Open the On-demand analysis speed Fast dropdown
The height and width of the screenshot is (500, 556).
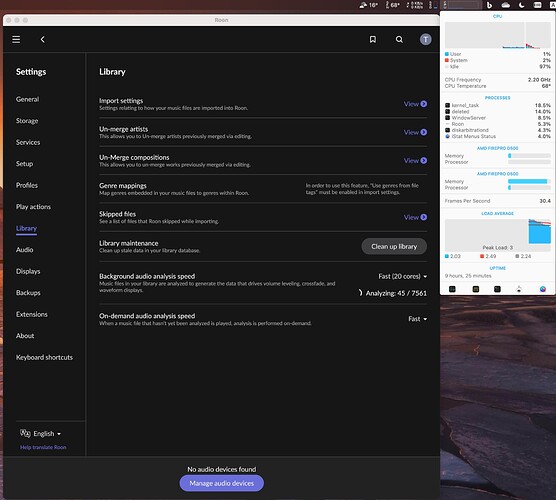coord(417,319)
